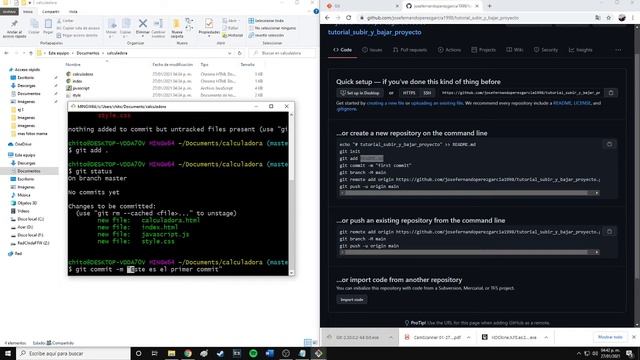Click the Mostrar todo downloads button

point(610,337)
